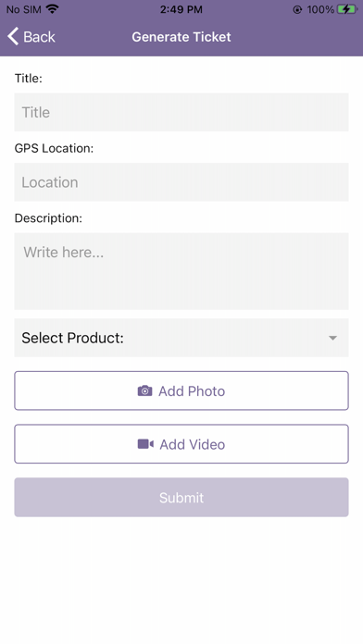Open the Select Product dropdown

point(181,338)
